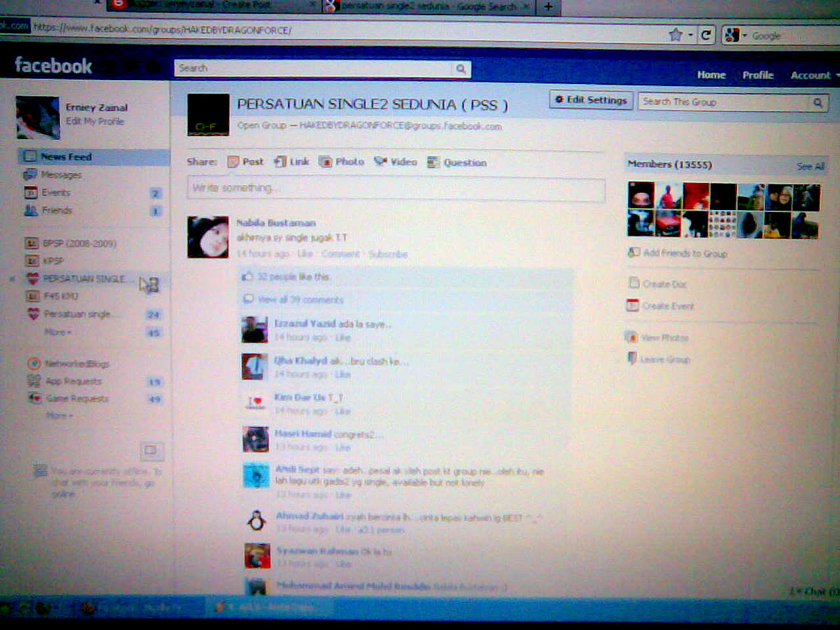The height and width of the screenshot is (630, 840).
Task: Switch to the Google Search browser tab
Action: [x=429, y=7]
